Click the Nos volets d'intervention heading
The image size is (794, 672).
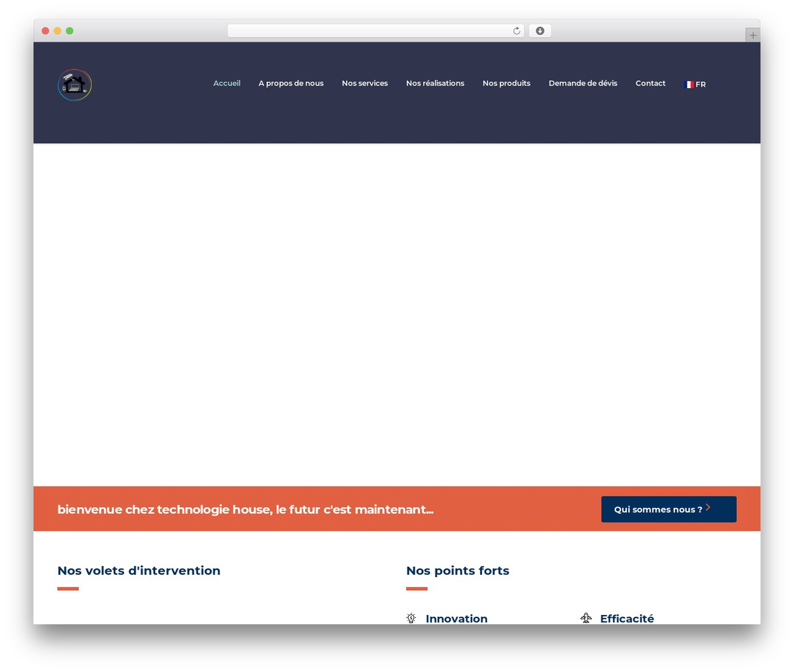(x=139, y=570)
